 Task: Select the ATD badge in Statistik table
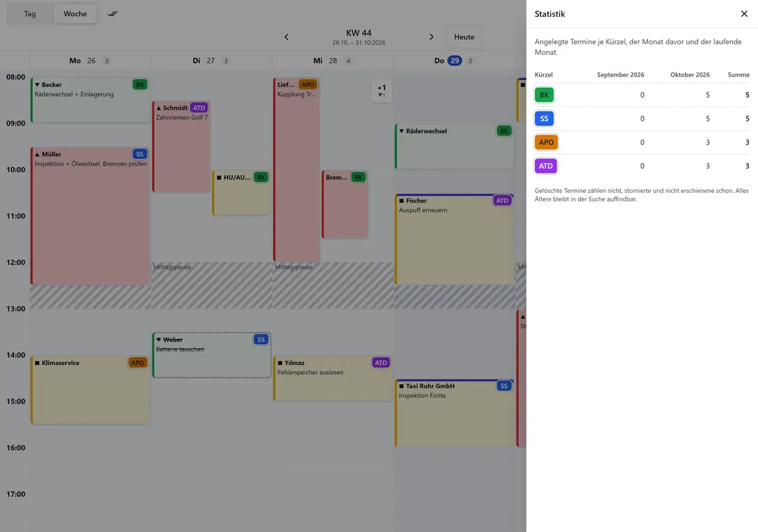click(546, 166)
